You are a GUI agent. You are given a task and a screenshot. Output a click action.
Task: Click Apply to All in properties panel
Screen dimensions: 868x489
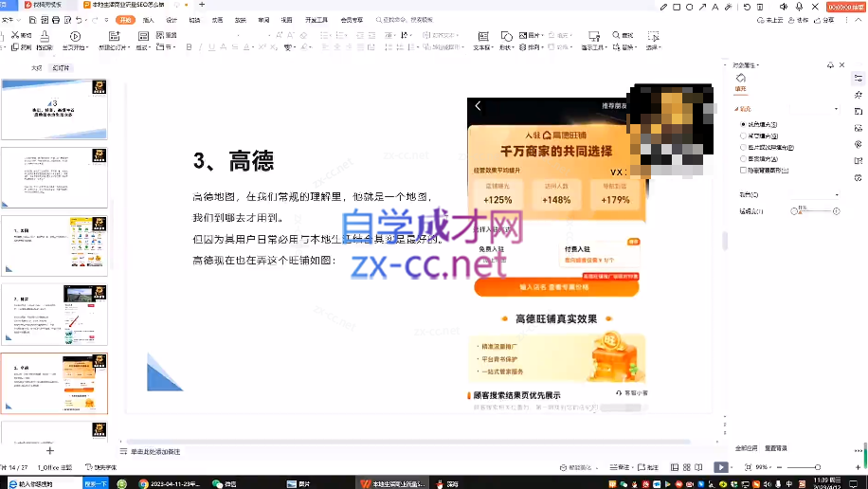[x=746, y=448]
